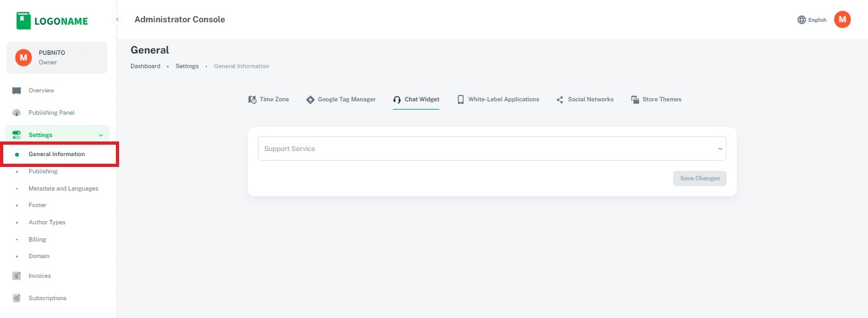The height and width of the screenshot is (318, 868).
Task: Collapse the Settings menu chevron
Action: 101,135
